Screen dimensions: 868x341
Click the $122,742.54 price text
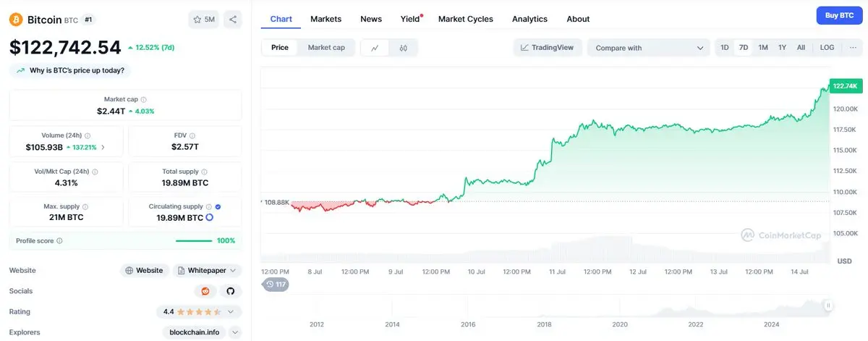tap(65, 48)
